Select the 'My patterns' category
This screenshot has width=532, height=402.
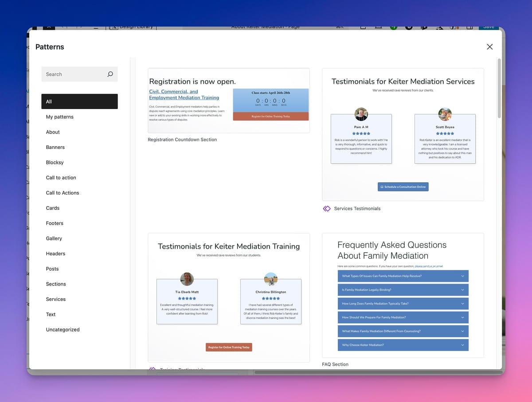click(60, 117)
